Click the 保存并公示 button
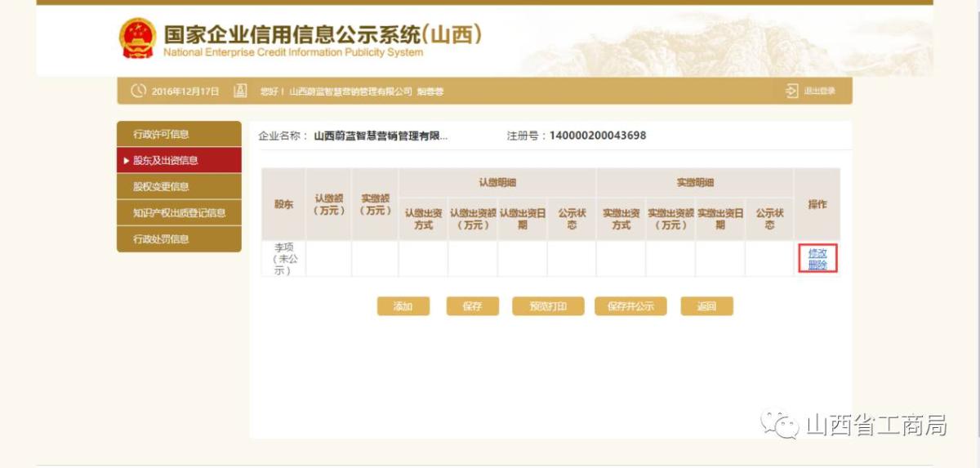Screen dimensions: 980x468 (x=630, y=306)
